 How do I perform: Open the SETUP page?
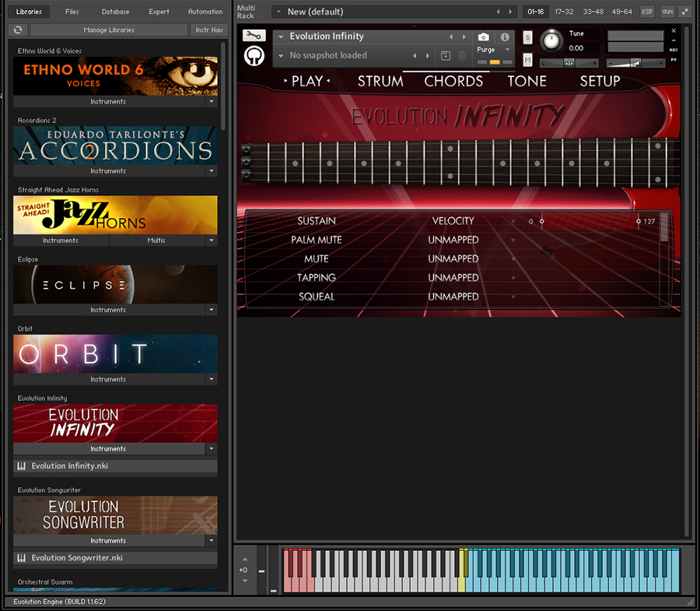[600, 81]
